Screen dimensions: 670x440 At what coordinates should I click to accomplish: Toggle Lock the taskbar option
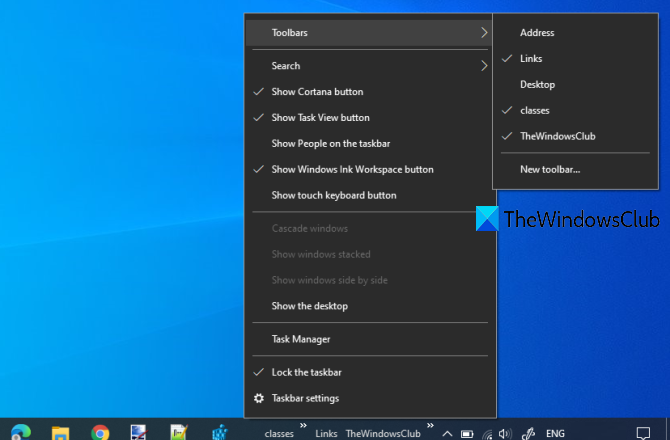[x=370, y=372]
